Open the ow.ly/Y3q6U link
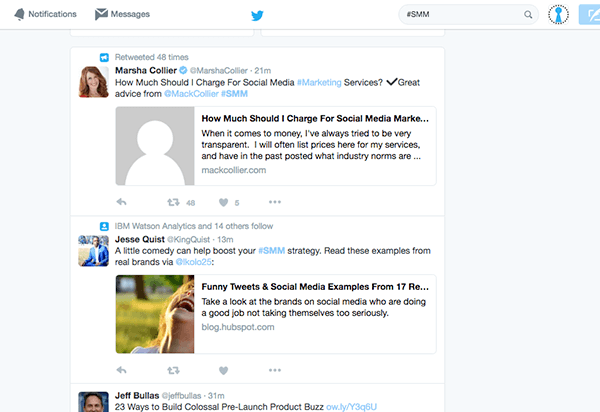 pos(351,407)
